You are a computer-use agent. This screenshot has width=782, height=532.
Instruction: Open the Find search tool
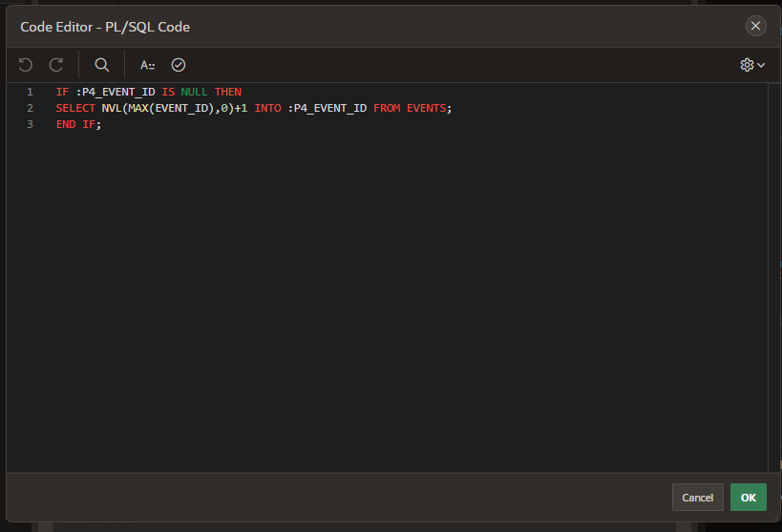click(x=102, y=65)
